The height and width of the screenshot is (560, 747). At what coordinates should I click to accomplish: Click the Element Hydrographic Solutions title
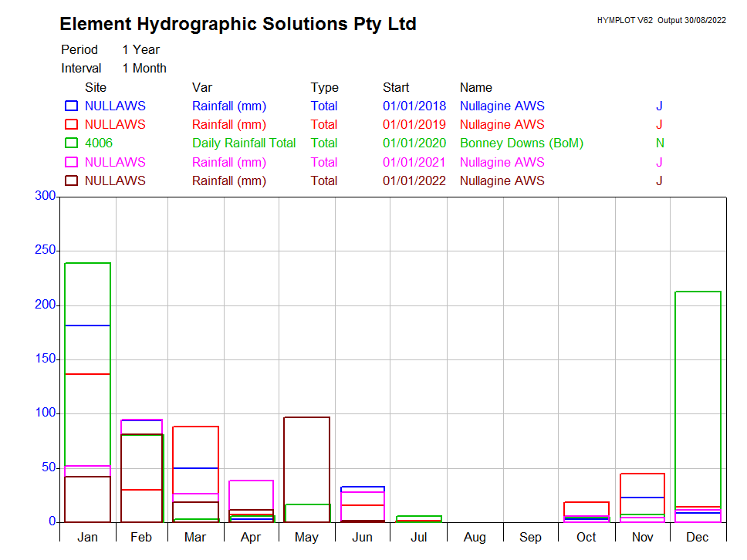tap(238, 24)
